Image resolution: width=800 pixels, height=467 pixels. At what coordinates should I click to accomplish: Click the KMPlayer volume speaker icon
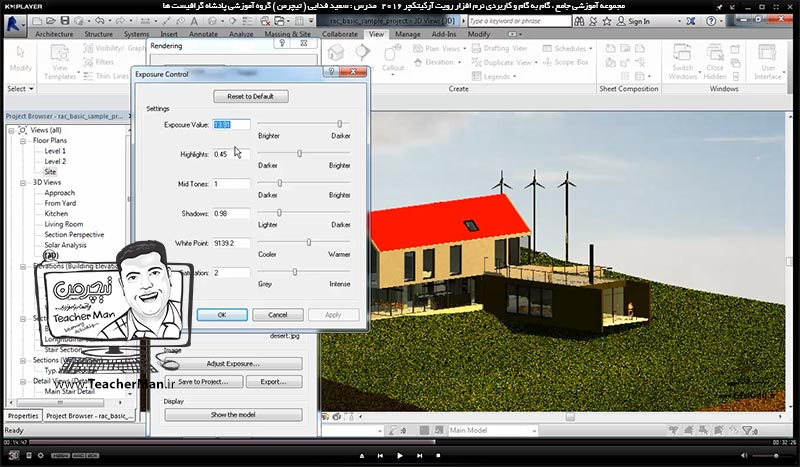(743, 455)
